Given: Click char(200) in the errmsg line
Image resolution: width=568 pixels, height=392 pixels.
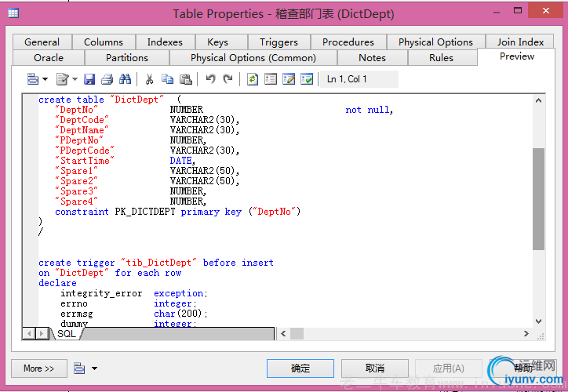Looking at the screenshot, I should click(178, 314).
